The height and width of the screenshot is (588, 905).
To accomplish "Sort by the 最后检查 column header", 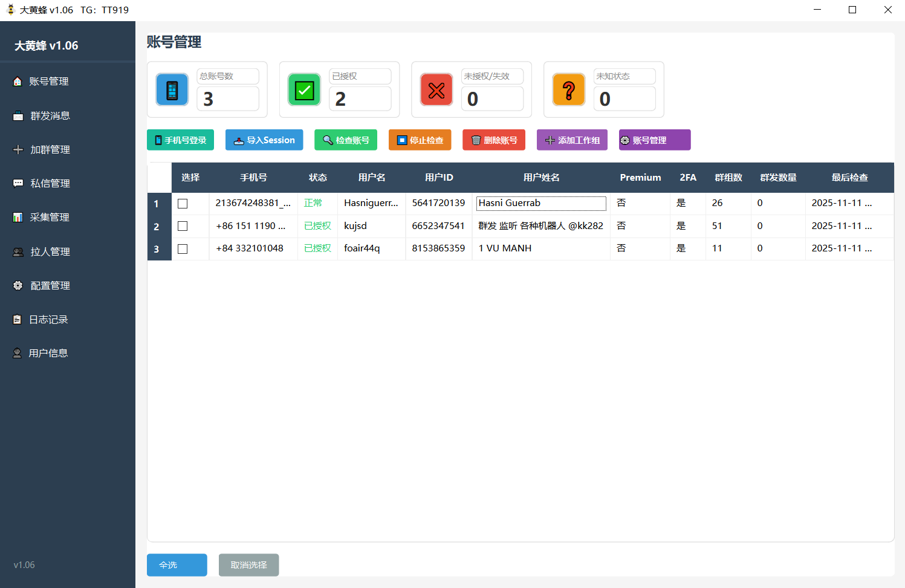I will (849, 178).
